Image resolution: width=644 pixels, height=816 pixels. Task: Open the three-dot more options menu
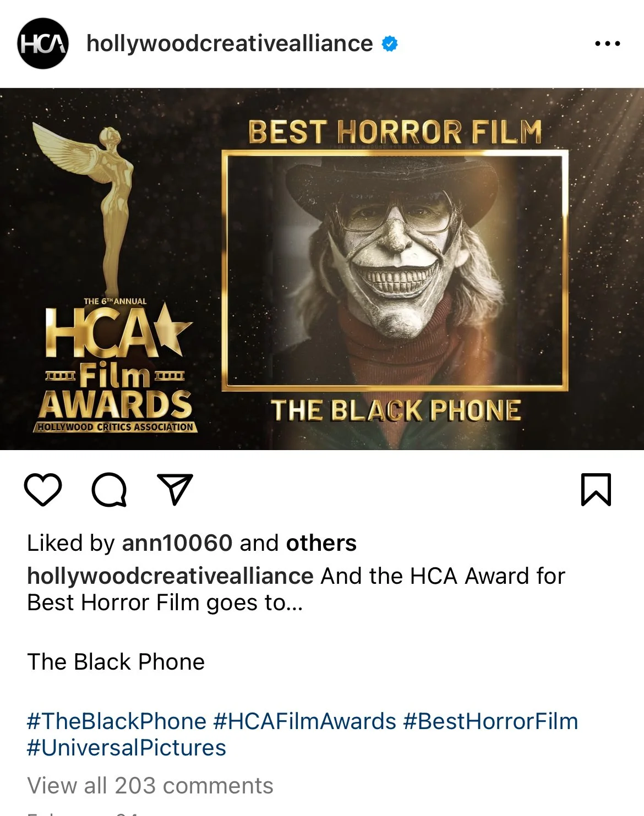(x=608, y=43)
